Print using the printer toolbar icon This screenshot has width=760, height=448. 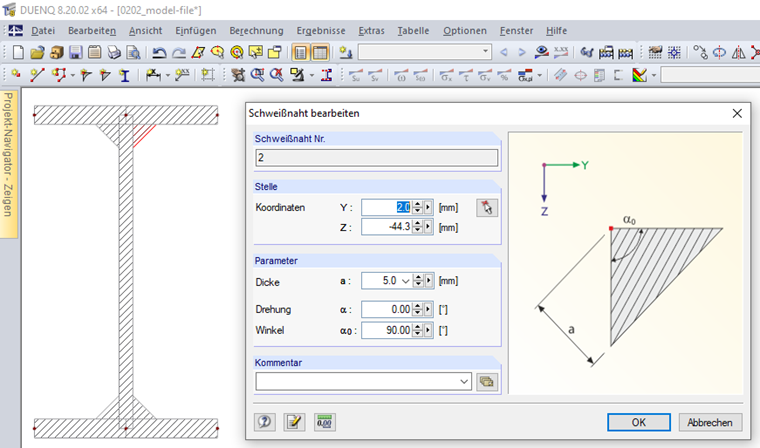point(114,52)
